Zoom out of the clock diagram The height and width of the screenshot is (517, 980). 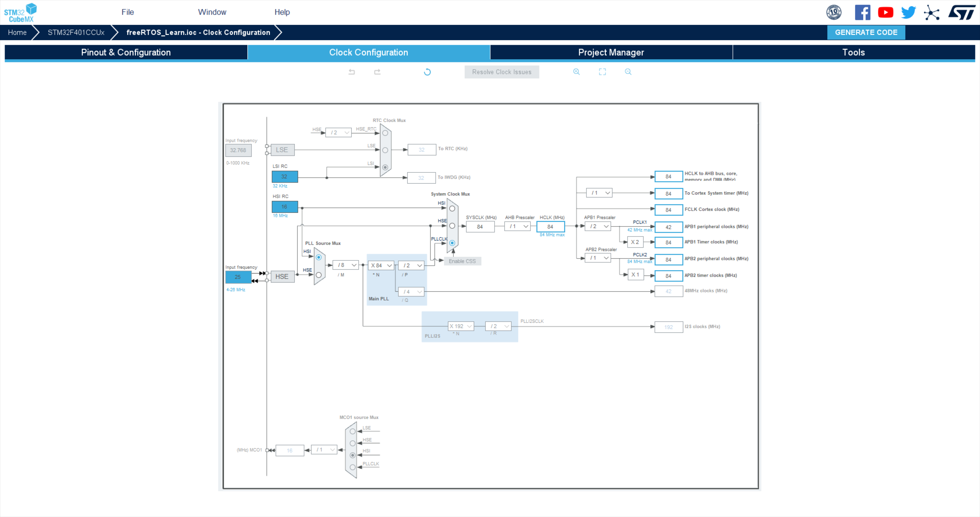628,72
